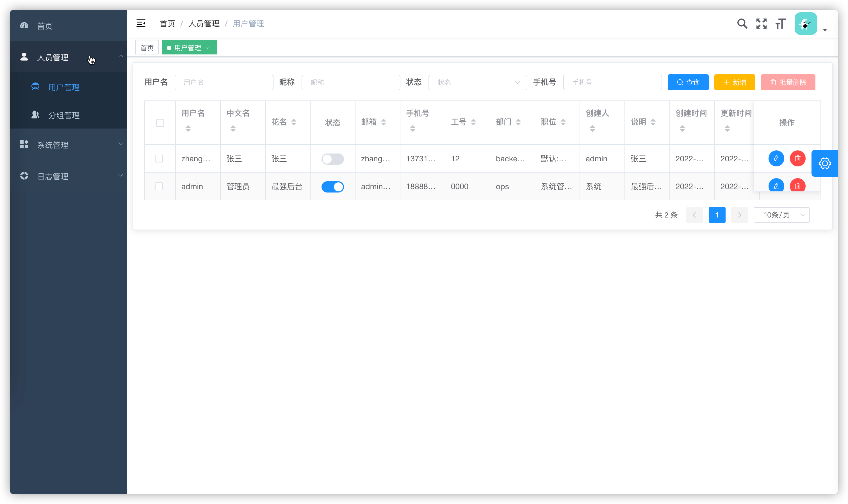Click edit icon for zhang user row
The width and height of the screenshot is (848, 504).
pyautogui.click(x=776, y=159)
